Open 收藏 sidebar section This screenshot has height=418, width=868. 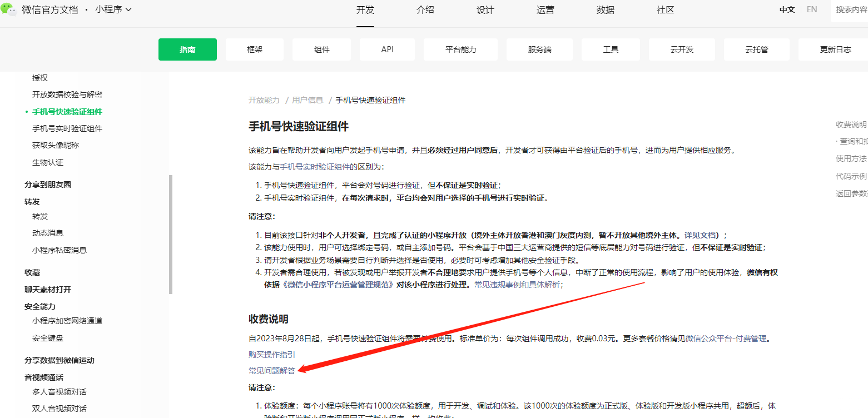coord(32,272)
